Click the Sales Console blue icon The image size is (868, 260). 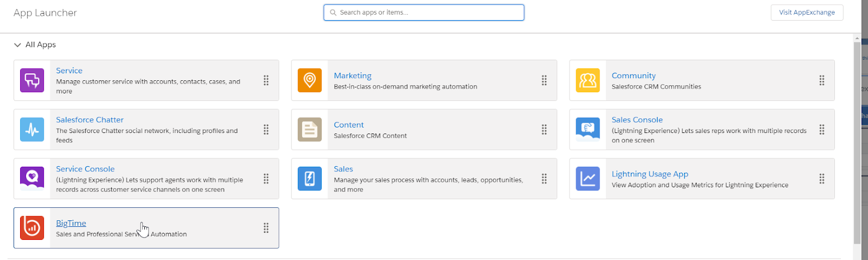click(588, 130)
